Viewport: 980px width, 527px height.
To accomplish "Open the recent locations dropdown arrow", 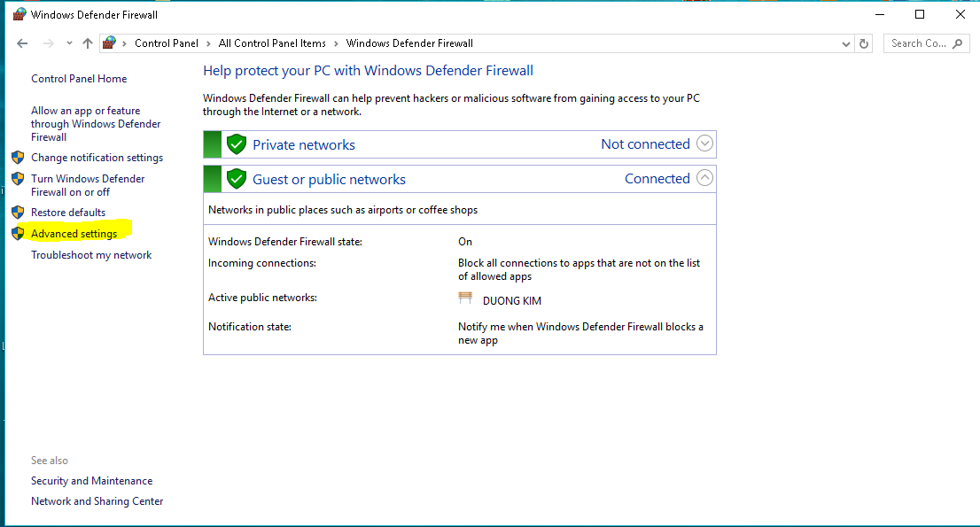I will [x=69, y=43].
